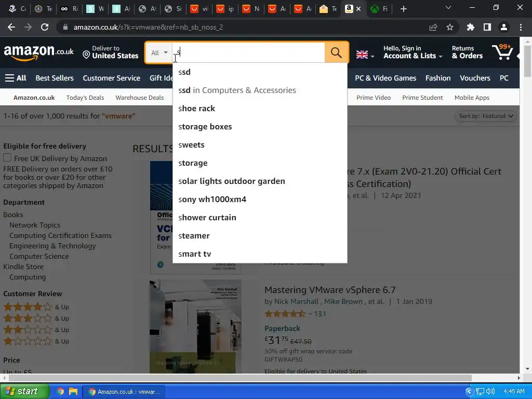Click the volume icon in system tray
This screenshot has width=532, height=399.
[490, 392]
